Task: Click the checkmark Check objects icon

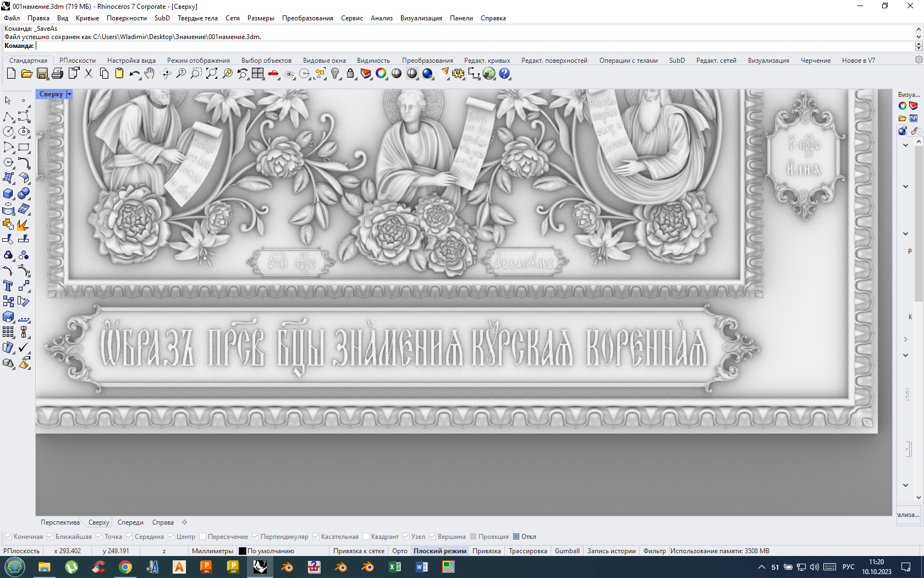Action: tap(24, 347)
